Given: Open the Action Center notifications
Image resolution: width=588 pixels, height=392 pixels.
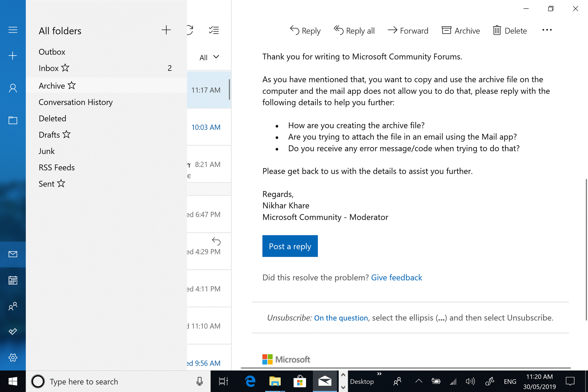Looking at the screenshot, I should [570, 381].
